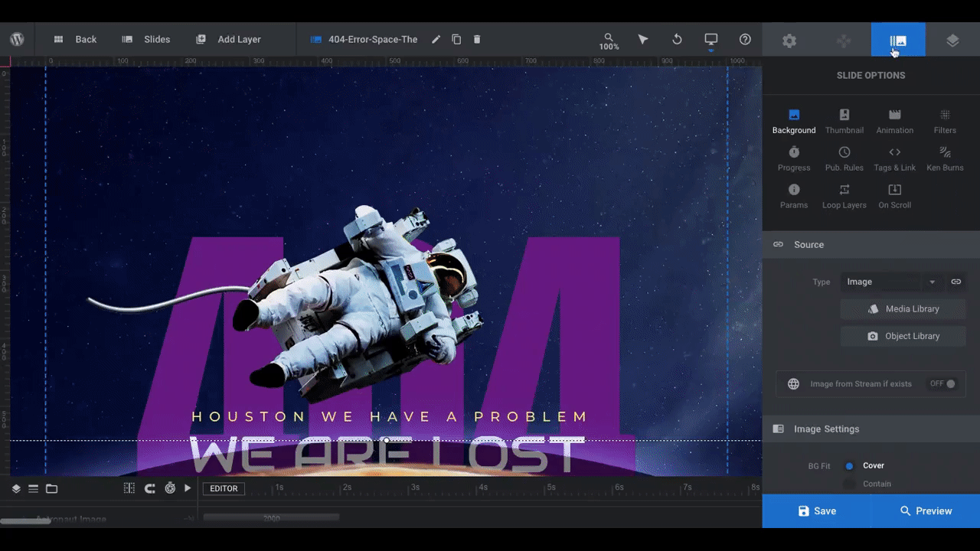
Task: Open the Ken Burns slide option
Action: [x=945, y=158]
